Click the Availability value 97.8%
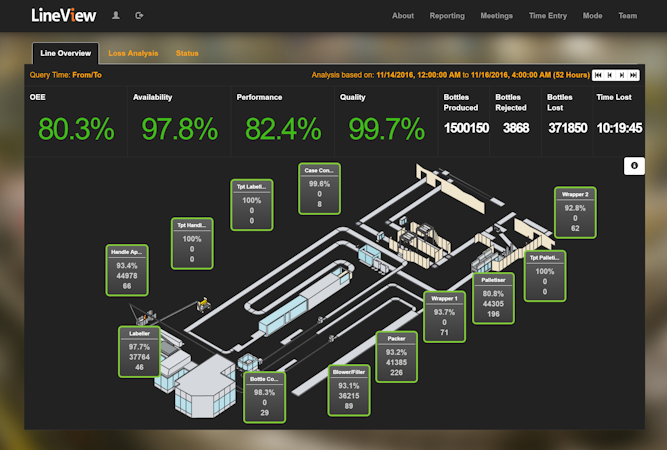Image resolution: width=667 pixels, height=450 pixels. coord(180,129)
